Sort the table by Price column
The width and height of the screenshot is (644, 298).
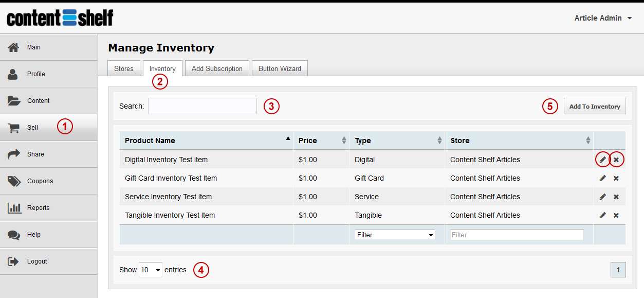click(321, 141)
